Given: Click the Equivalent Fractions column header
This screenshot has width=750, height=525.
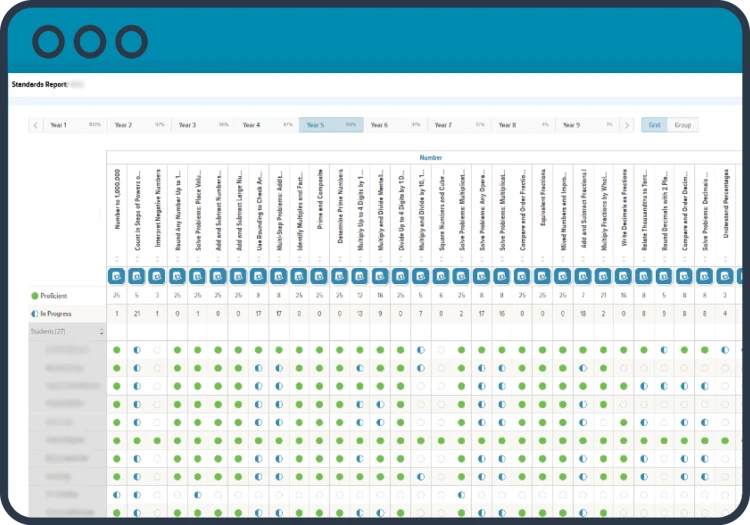Looking at the screenshot, I should click(x=542, y=212).
